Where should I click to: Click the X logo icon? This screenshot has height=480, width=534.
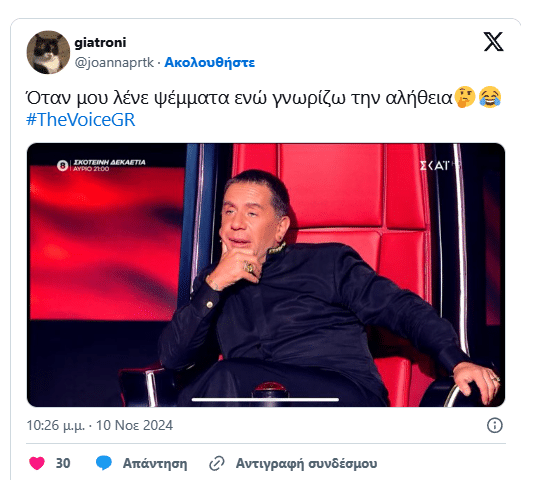(x=493, y=42)
